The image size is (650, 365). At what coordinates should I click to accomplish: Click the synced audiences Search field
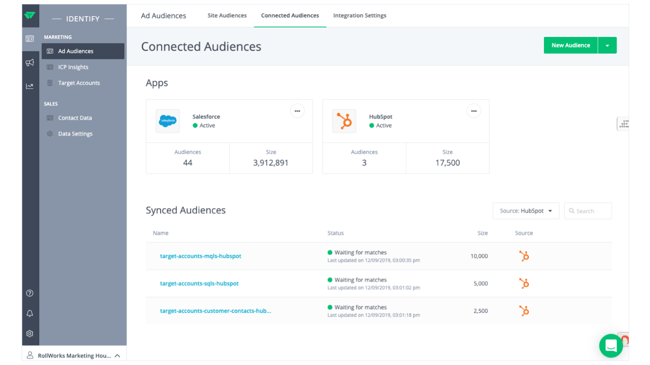pos(588,211)
